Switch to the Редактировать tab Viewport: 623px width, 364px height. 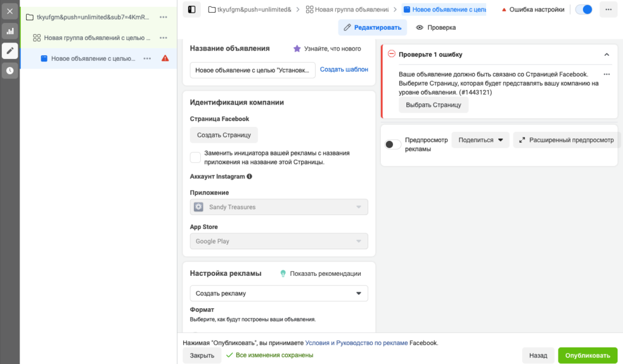373,27
